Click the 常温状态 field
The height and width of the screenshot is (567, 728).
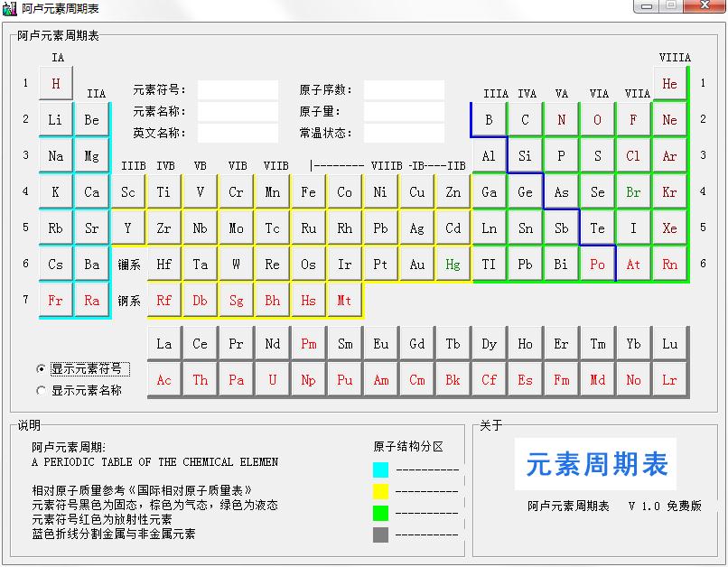pos(404,134)
